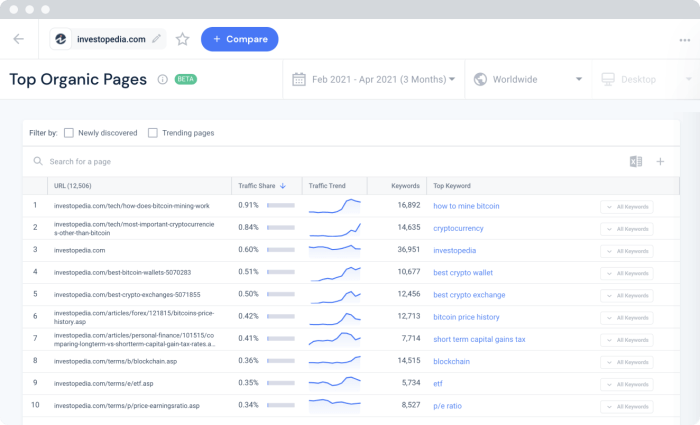700x425 pixels.
Task: Click traffic share bar for 0.60% row
Action: pyautogui.click(x=281, y=250)
